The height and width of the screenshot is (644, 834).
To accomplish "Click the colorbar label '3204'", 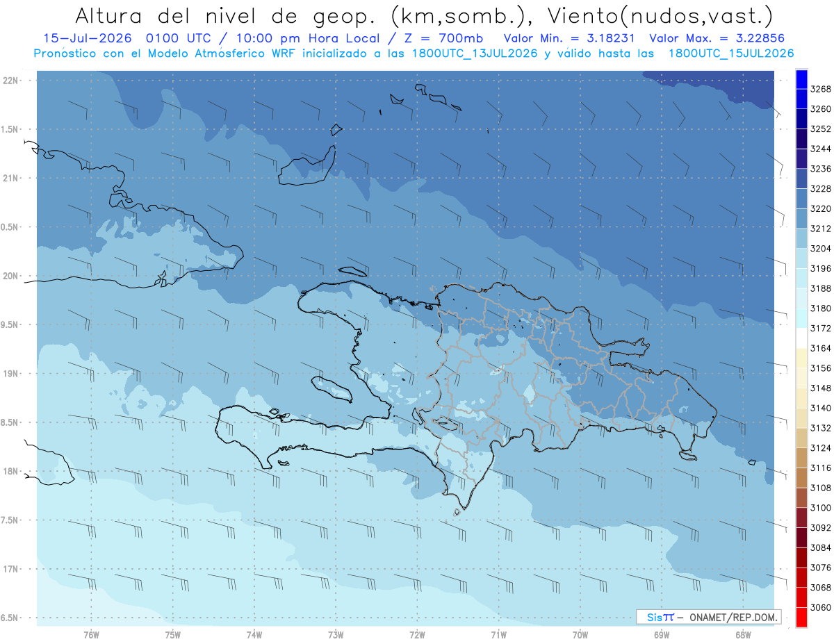I will [x=820, y=249].
